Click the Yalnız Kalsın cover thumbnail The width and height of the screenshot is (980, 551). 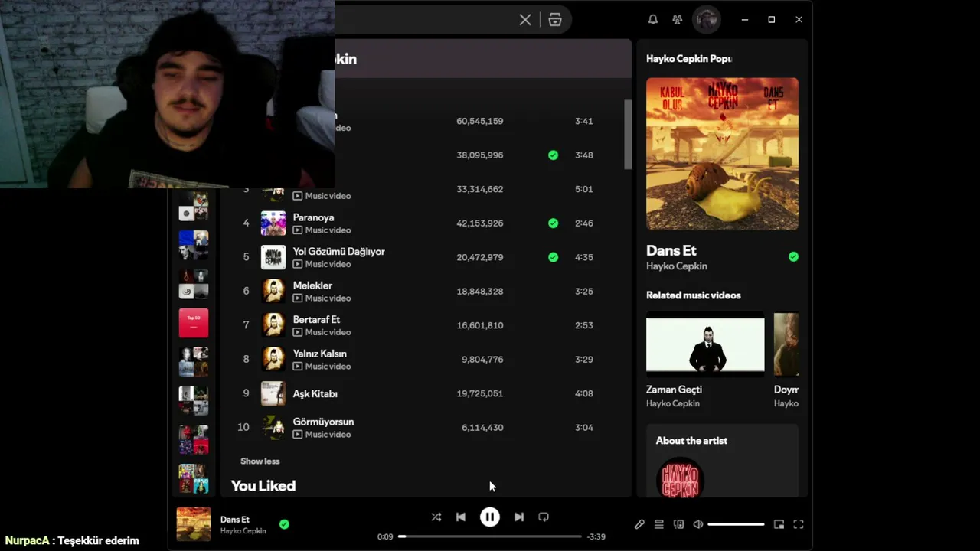click(x=273, y=360)
